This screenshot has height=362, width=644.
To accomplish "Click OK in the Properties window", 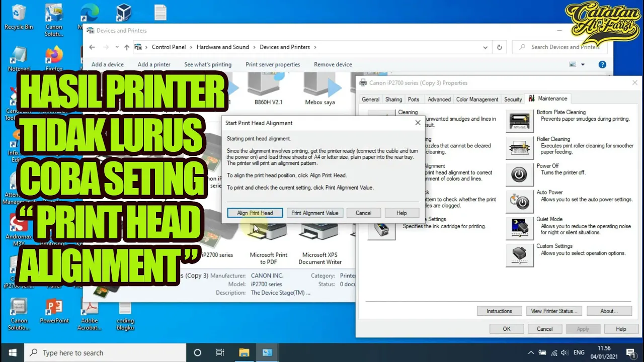I will [507, 329].
